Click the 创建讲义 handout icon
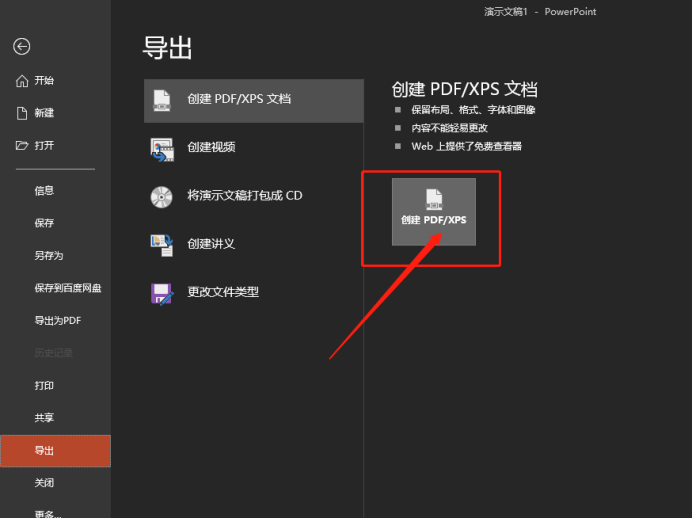This screenshot has width=692, height=518. point(162,245)
